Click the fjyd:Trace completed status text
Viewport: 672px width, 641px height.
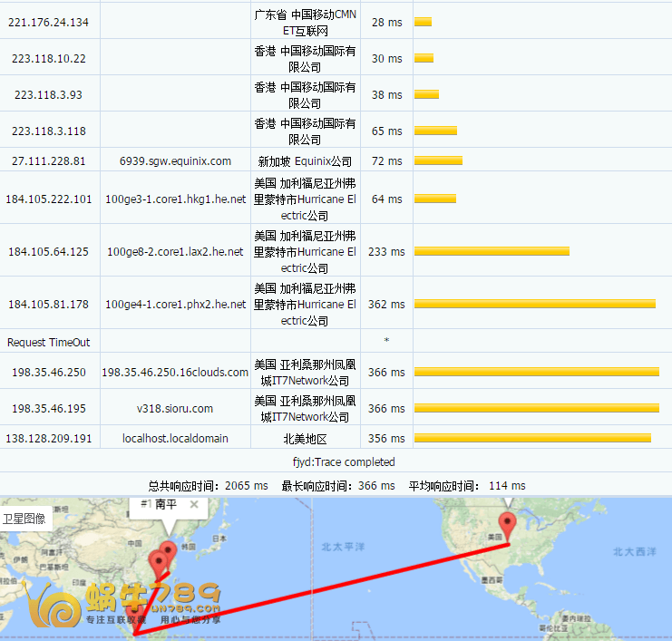pyautogui.click(x=335, y=462)
